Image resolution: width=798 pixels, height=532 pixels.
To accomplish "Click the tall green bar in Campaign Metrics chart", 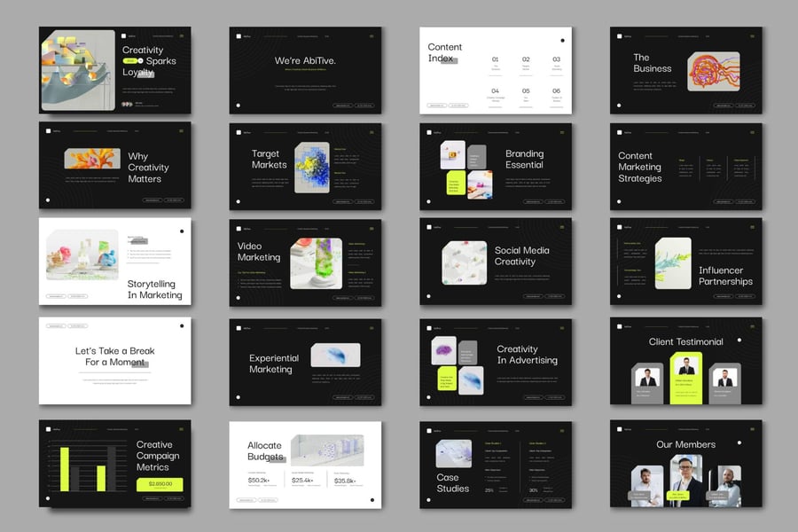I will [64, 468].
